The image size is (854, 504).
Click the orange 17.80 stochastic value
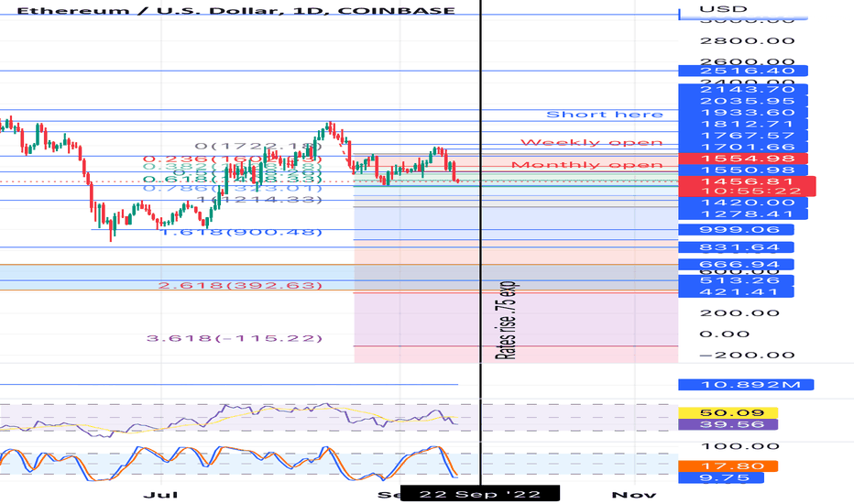coord(728,466)
